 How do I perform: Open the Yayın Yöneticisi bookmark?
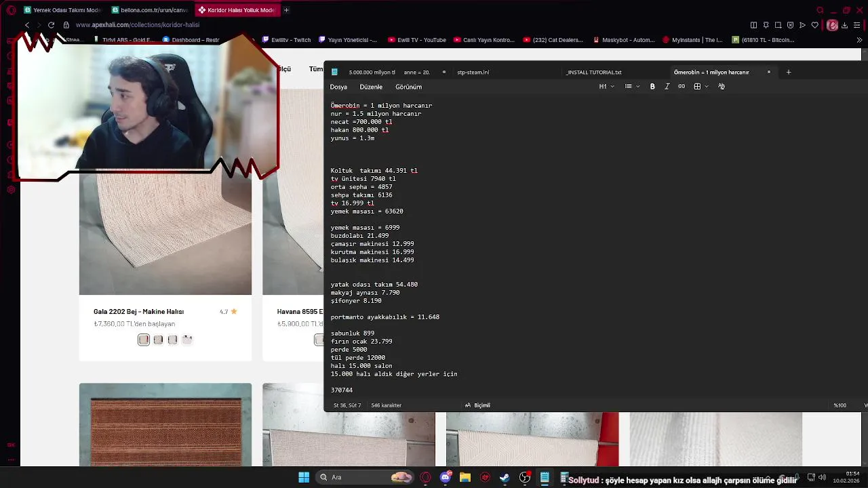coord(348,40)
